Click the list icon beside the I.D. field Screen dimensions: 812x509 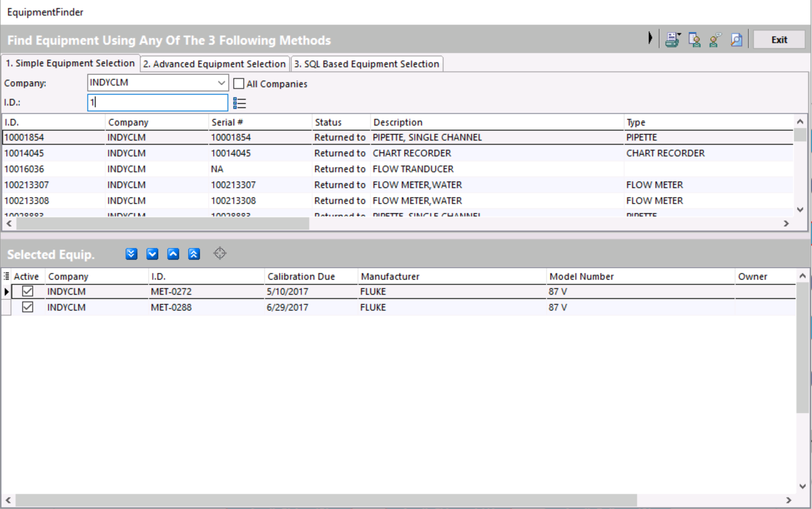[x=240, y=103]
